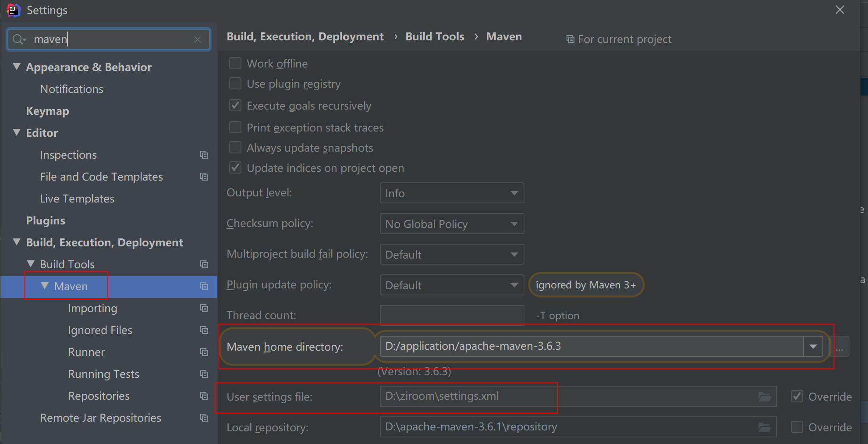The height and width of the screenshot is (444, 868).
Task: Focus the settings search box
Action: click(109, 39)
